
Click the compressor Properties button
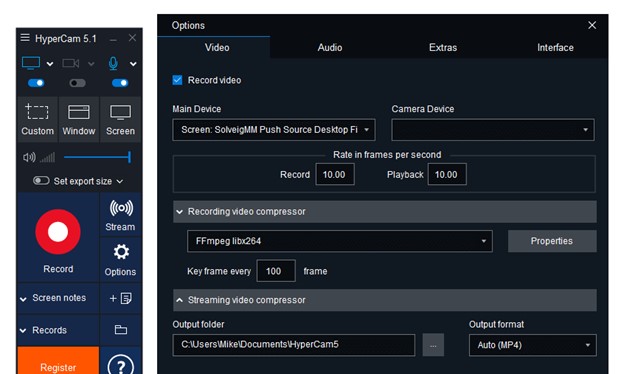click(552, 241)
